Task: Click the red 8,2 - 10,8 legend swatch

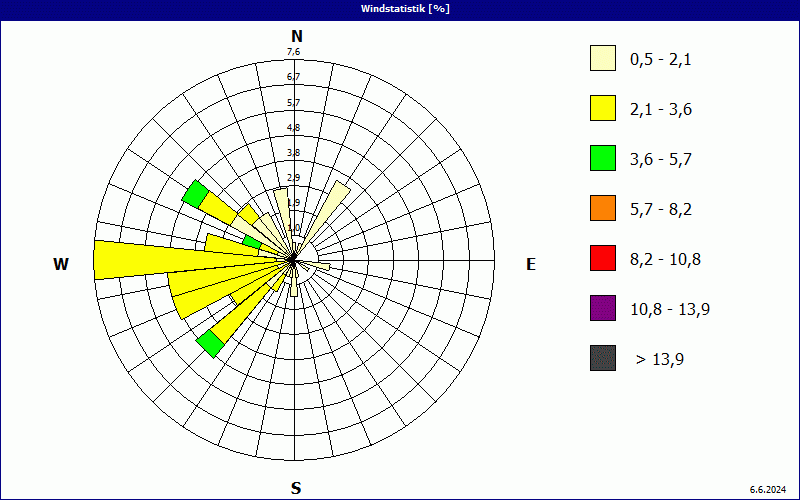Action: click(603, 258)
